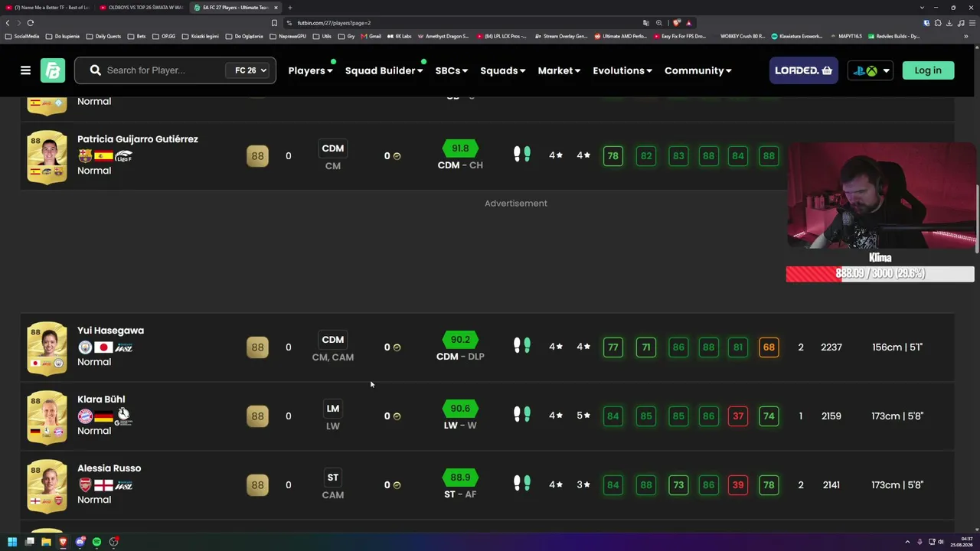
Task: Switch to the OLDBOYS VS TOP 26 tab
Action: pos(141,8)
